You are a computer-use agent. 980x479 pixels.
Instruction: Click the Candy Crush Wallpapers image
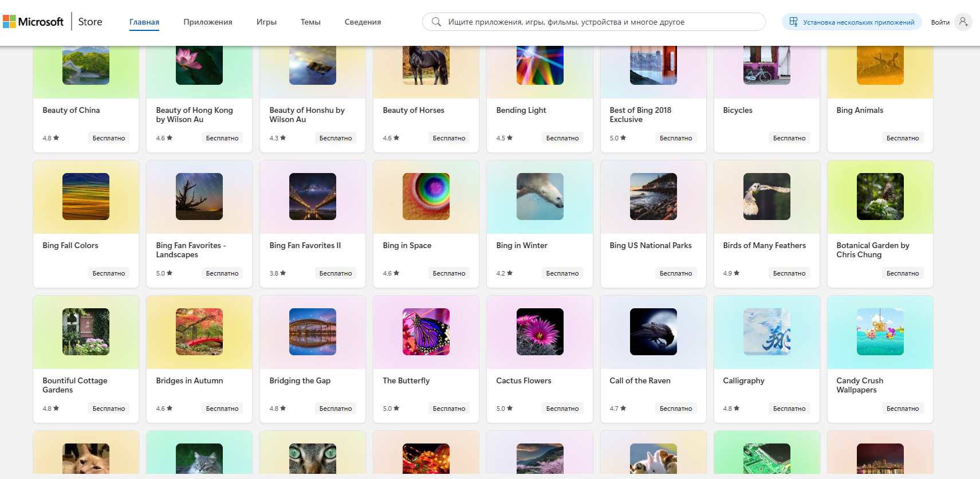880,332
